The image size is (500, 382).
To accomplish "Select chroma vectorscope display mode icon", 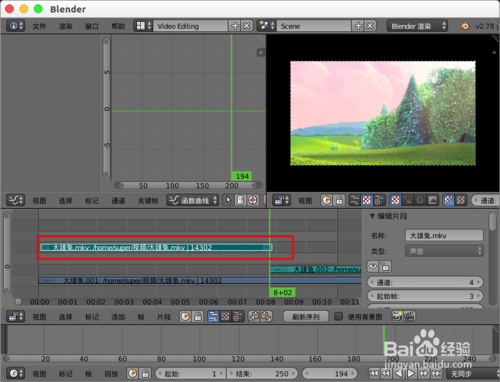I will coord(420,200).
